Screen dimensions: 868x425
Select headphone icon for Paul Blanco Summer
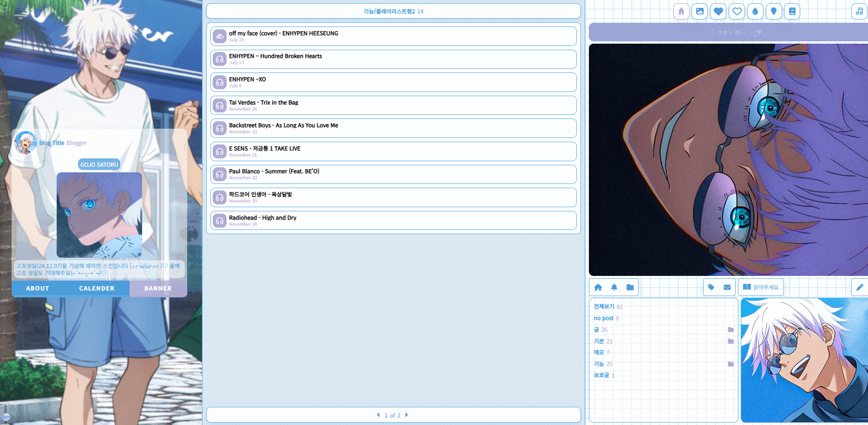tap(220, 174)
